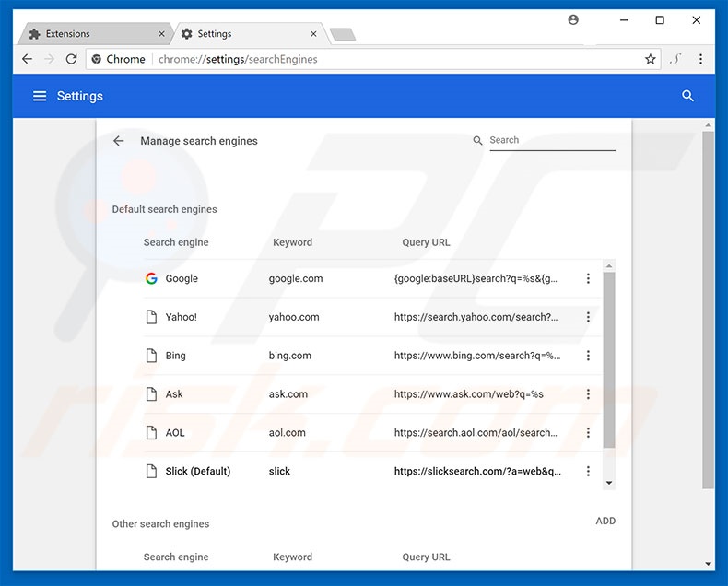Click the search.yahoo.com query URL
Viewport: 728px width, 586px height.
(476, 317)
